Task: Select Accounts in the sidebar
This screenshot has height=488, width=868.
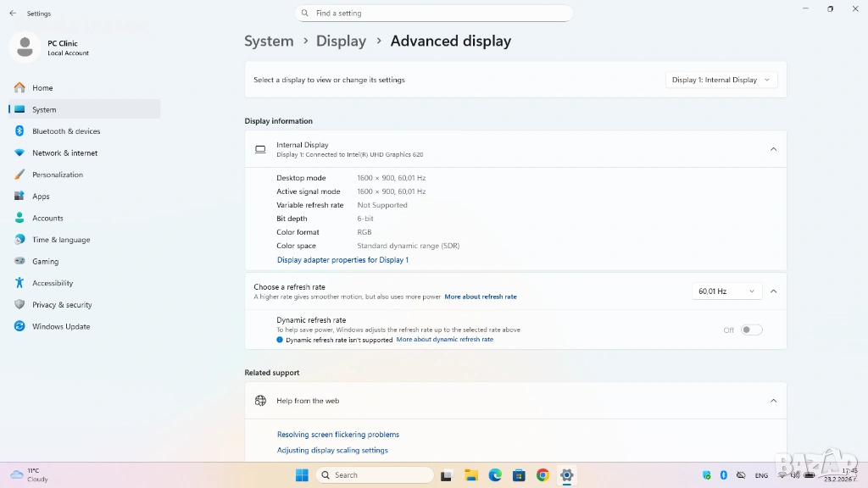Action: coord(47,218)
